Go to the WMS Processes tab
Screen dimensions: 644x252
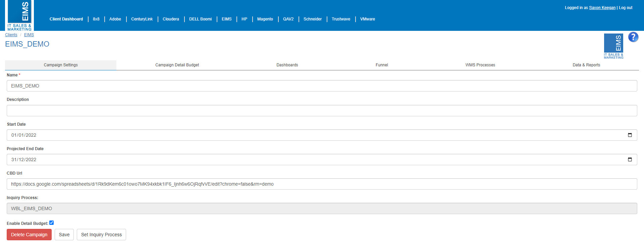click(480, 65)
